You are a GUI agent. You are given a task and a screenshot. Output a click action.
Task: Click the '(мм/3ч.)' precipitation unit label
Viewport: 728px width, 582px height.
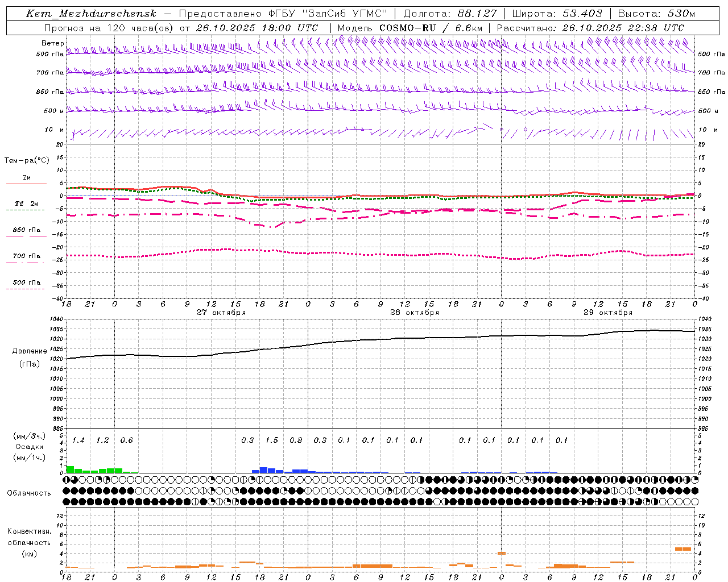pos(30,436)
